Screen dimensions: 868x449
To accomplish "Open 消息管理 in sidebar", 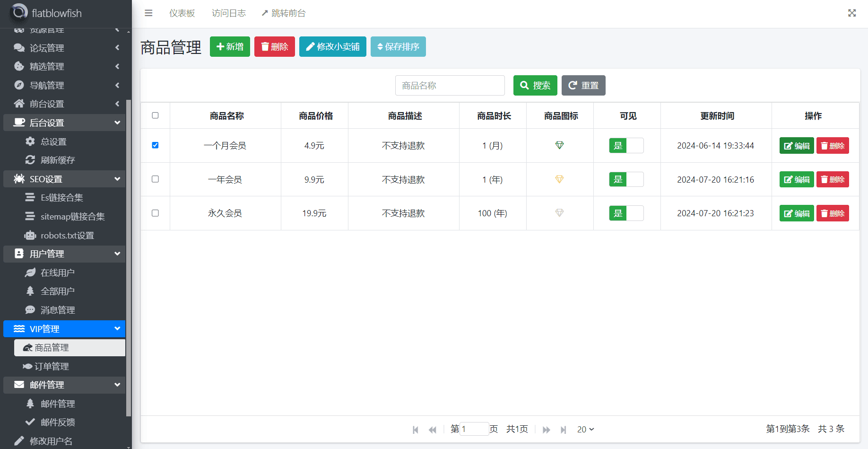I will 64,310.
